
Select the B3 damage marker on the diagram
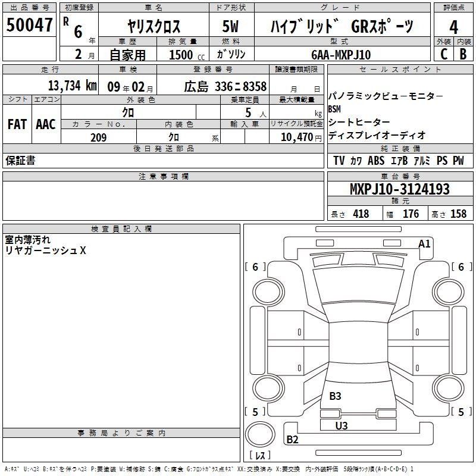pyautogui.click(x=335, y=396)
